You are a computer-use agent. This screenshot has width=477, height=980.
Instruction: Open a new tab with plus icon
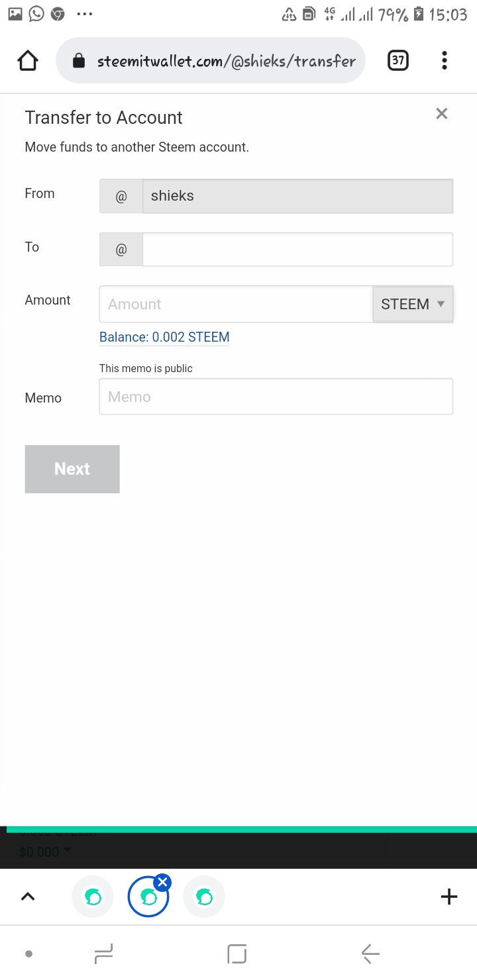click(x=449, y=897)
